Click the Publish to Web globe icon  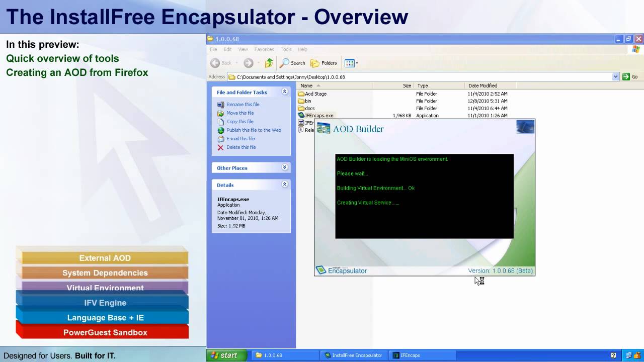220,130
